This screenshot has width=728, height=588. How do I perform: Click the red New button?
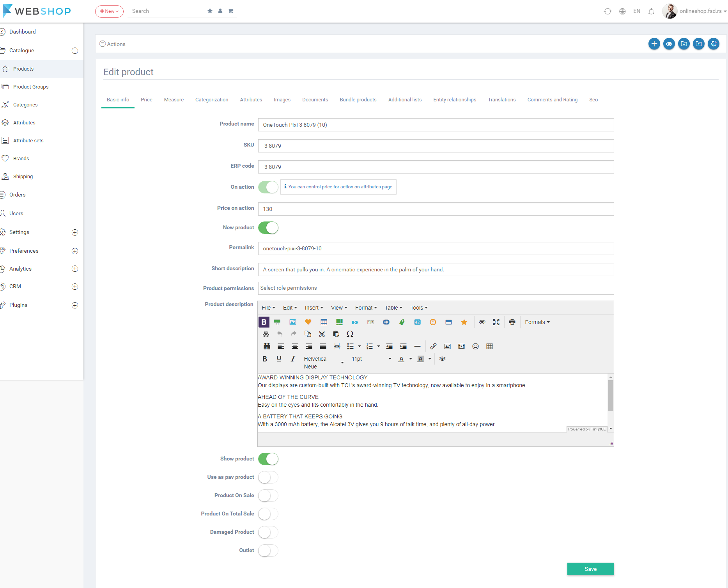coord(109,11)
